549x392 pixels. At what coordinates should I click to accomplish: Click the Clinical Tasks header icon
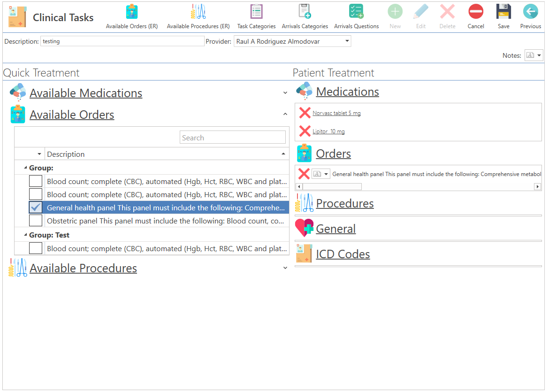(17, 17)
